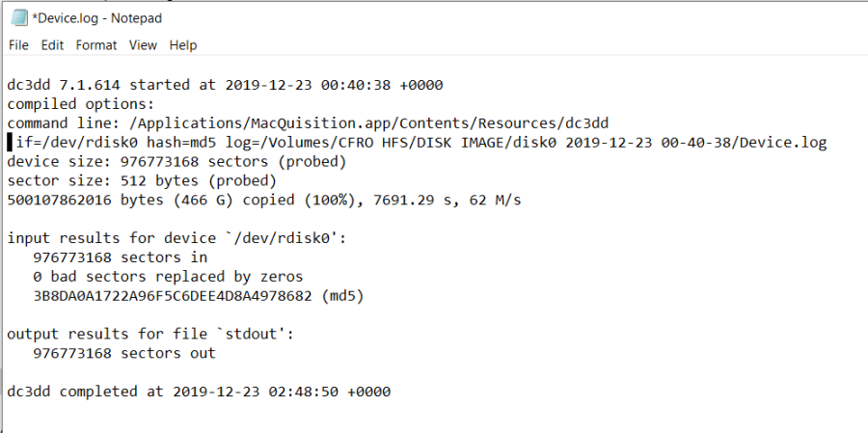Open the Edit menu
868x433 pixels.
click(x=52, y=45)
